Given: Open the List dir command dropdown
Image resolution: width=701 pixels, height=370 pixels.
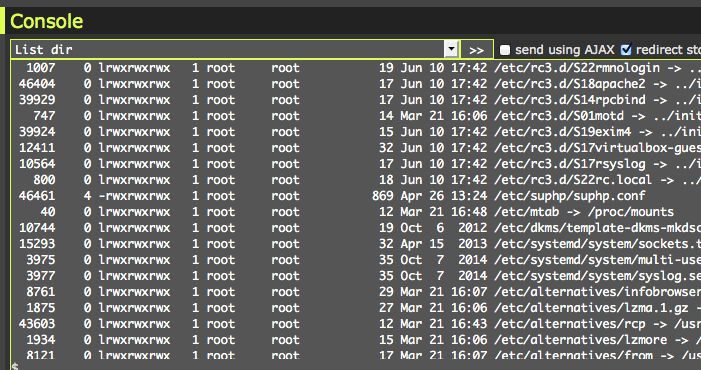Looking at the screenshot, I should pyautogui.click(x=451, y=49).
